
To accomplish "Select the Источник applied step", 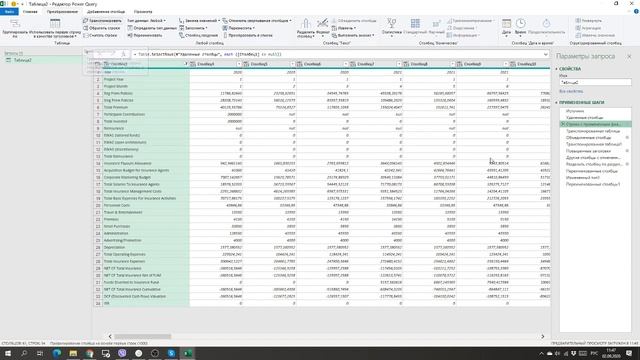I will click(x=575, y=111).
